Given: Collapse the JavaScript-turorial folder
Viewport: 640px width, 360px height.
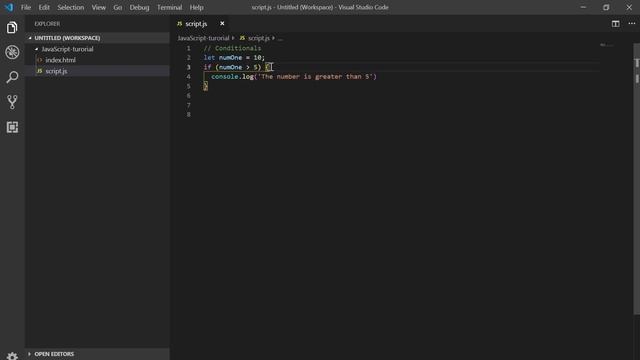Looking at the screenshot, I should click(98, 49).
